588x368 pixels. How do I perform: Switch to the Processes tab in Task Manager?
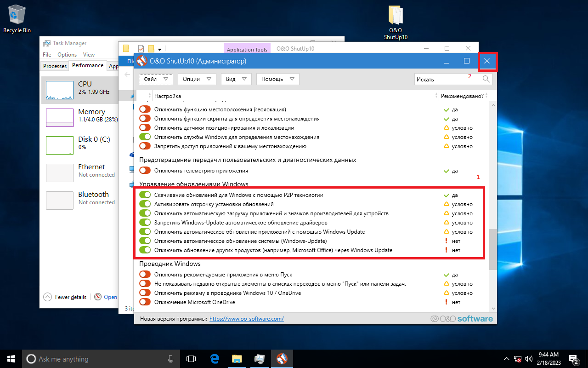pyautogui.click(x=55, y=66)
